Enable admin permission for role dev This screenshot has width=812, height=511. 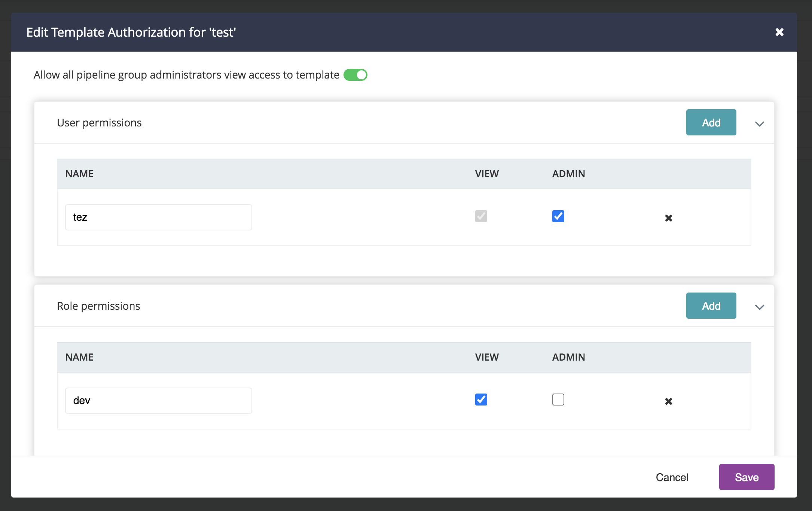point(558,400)
